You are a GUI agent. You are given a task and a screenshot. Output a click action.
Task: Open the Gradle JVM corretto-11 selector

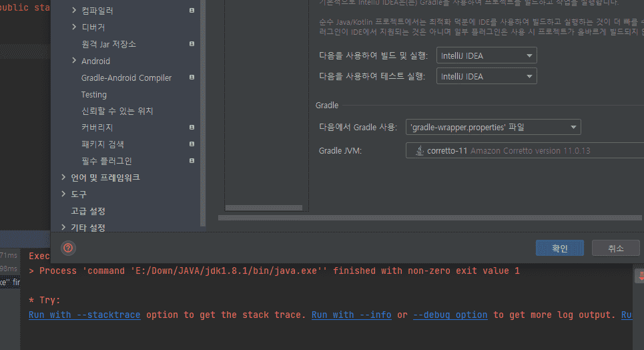[x=525, y=150]
